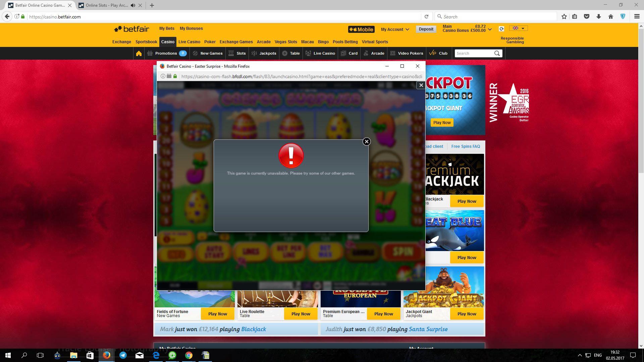The width and height of the screenshot is (644, 362).
Task: Go to casino home via house icon
Action: pyautogui.click(x=139, y=53)
